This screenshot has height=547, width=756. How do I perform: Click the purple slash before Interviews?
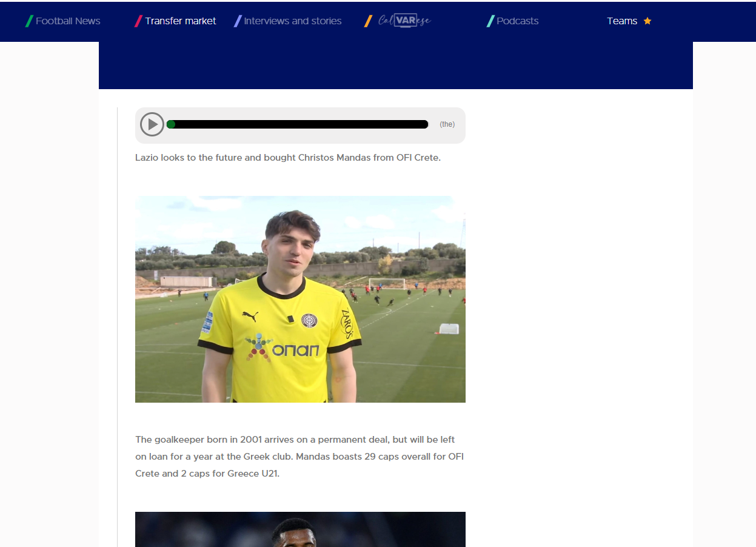[238, 21]
